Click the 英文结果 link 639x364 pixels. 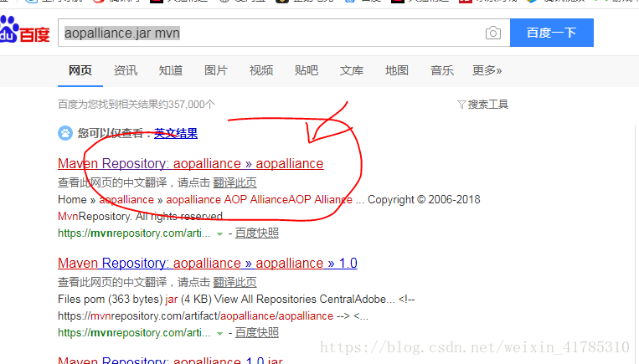[176, 133]
